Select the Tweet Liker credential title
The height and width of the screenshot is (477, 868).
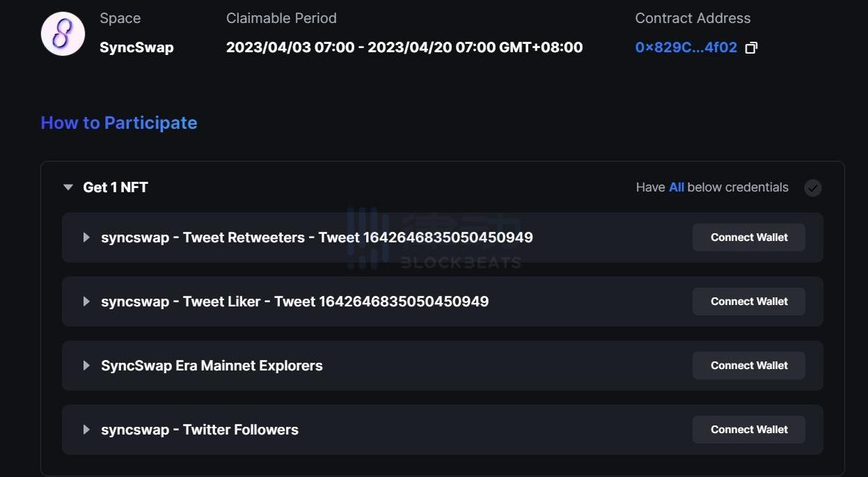[x=294, y=302]
